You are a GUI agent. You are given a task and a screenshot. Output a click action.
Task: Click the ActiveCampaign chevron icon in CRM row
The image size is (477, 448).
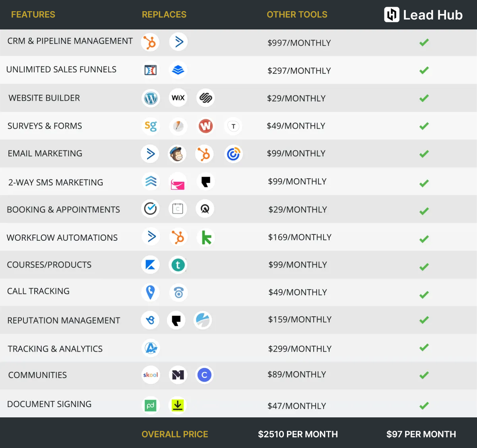pyautogui.click(x=178, y=41)
